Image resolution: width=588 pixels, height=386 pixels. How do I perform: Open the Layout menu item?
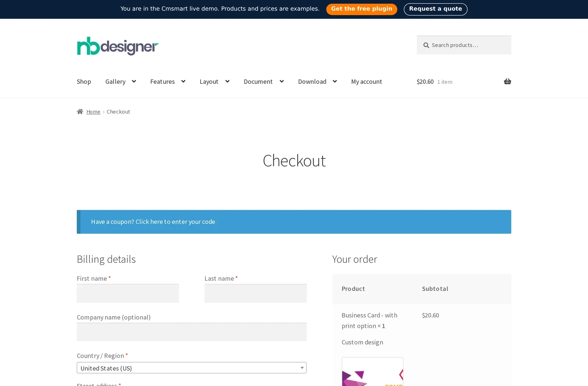(209, 82)
